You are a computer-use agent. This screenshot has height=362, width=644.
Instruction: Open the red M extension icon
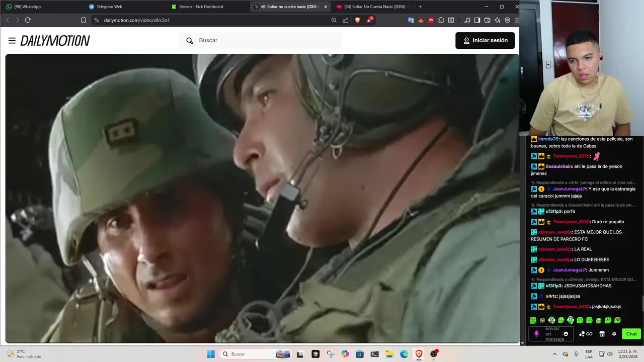click(x=431, y=20)
